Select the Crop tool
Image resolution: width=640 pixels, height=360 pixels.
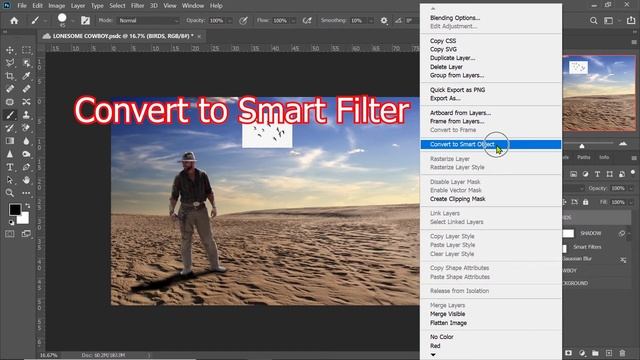(x=10, y=76)
